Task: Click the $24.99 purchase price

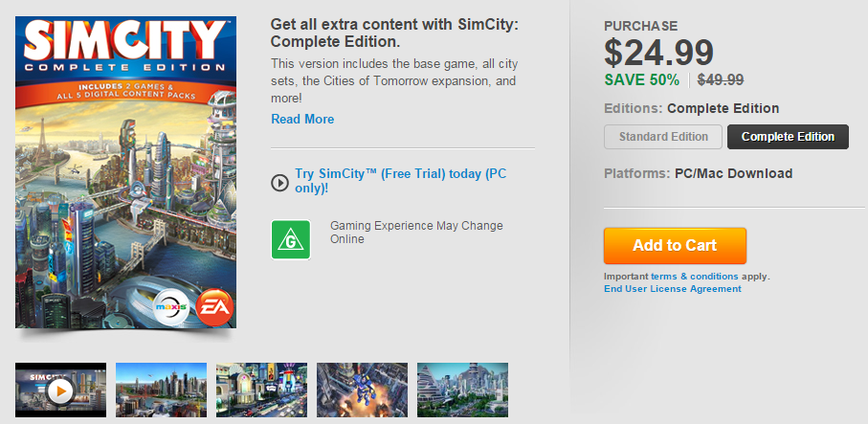Action: [x=661, y=54]
